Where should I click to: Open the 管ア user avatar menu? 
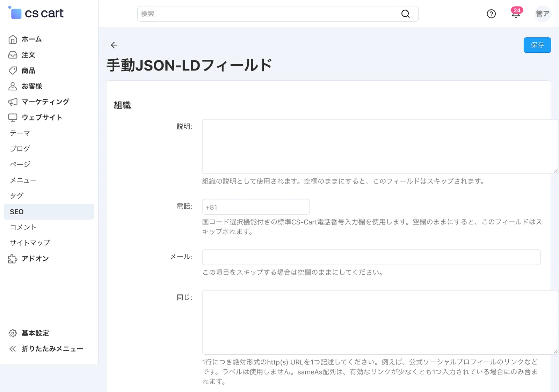point(543,14)
